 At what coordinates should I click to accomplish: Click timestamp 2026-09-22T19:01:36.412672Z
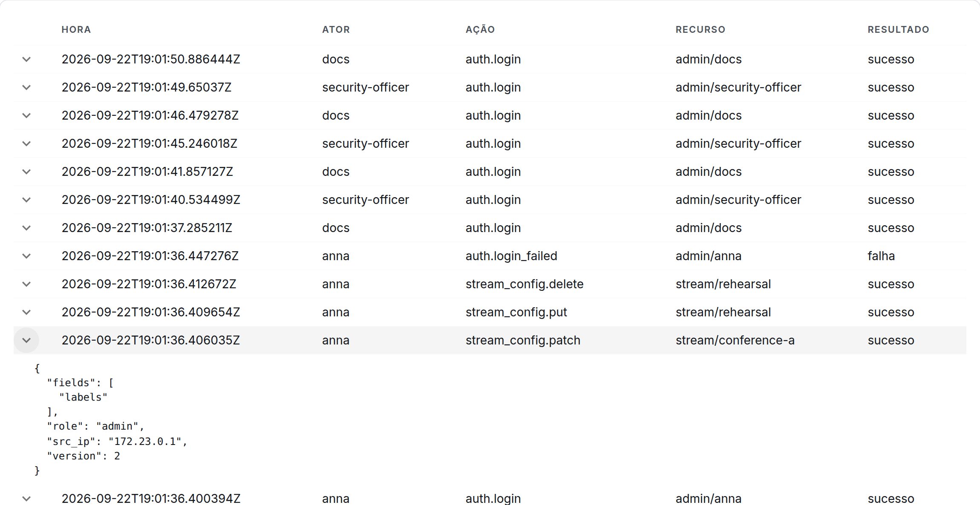point(149,284)
